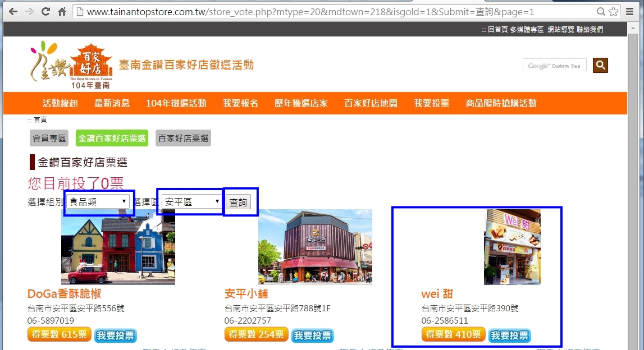This screenshot has width=644, height=350.
Task: Click inside the Google Custom Search field
Action: (x=554, y=66)
